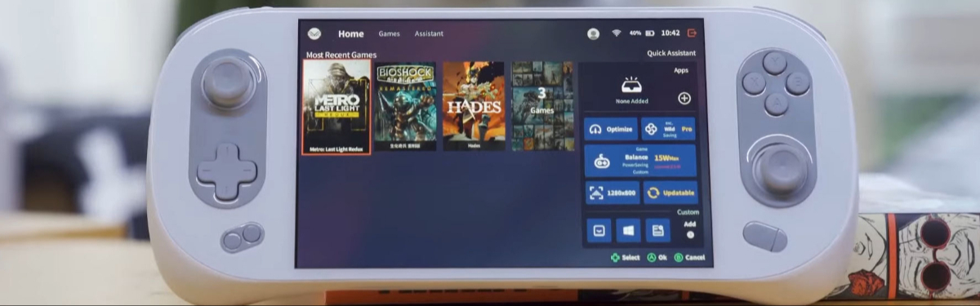Launch Hades from recent games

[x=474, y=105]
